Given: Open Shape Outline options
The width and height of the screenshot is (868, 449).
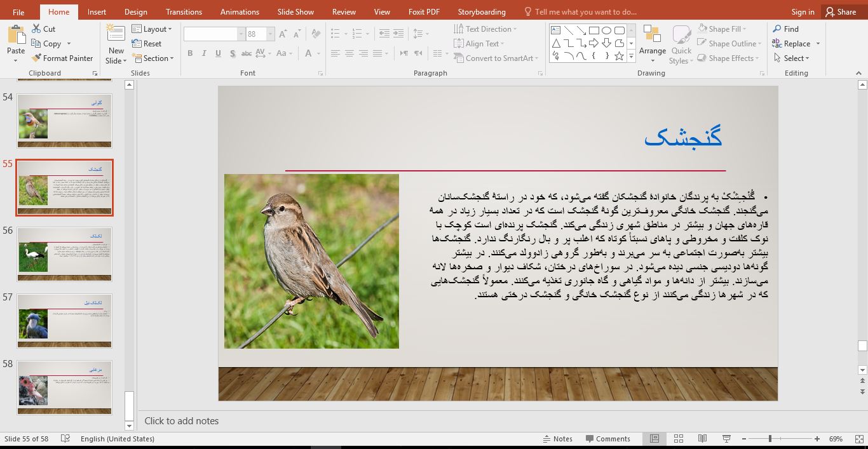Looking at the screenshot, I should point(729,43).
